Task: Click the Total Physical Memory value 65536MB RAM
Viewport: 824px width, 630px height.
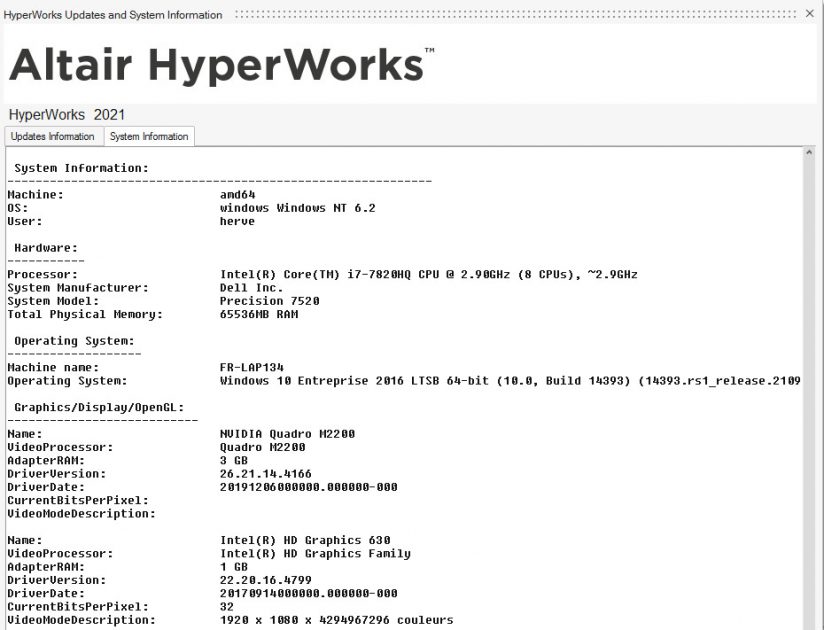Action: point(265,314)
